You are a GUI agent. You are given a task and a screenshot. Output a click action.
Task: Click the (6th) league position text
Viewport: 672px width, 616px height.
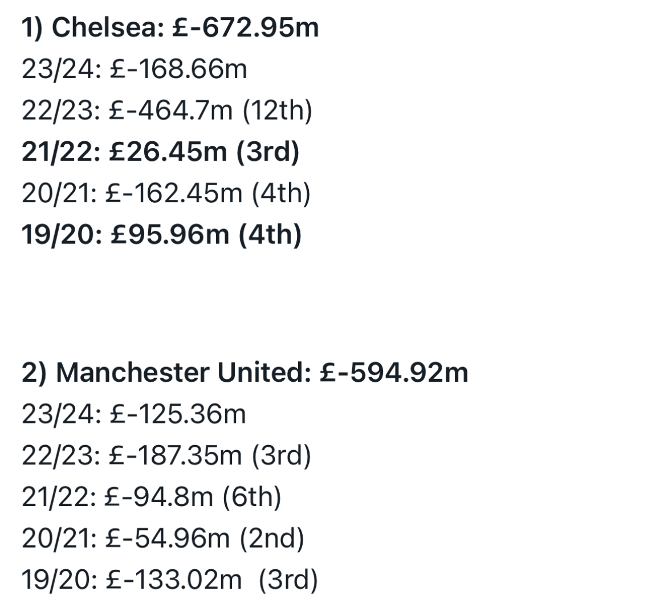tap(252, 497)
